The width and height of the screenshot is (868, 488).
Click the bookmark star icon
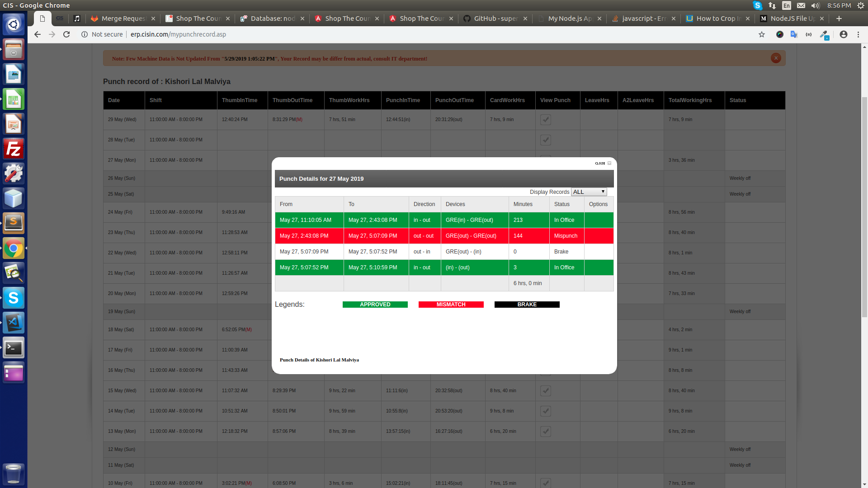(762, 34)
